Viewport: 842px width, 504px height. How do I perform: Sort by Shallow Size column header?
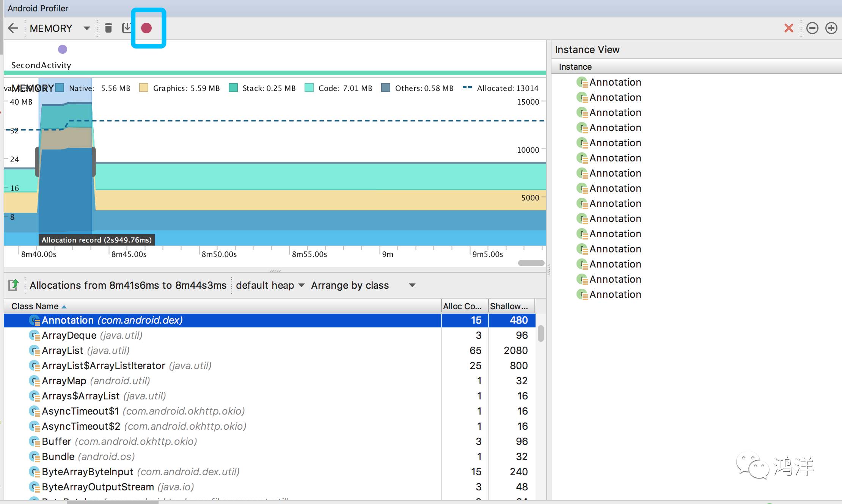click(x=509, y=306)
